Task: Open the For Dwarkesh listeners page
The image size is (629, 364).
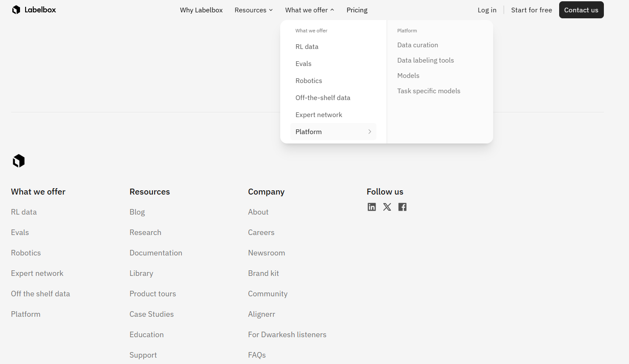Action: click(x=287, y=334)
